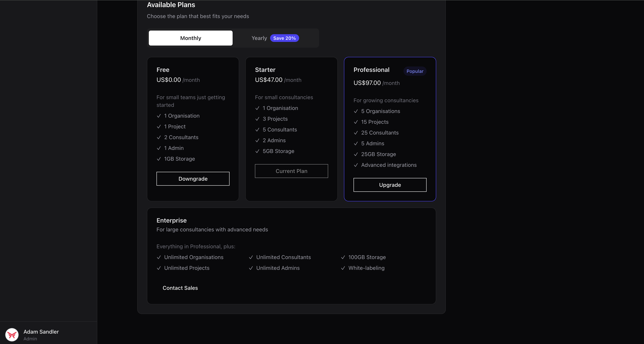Switch to Monthly billing
This screenshot has height=344, width=644.
190,38
